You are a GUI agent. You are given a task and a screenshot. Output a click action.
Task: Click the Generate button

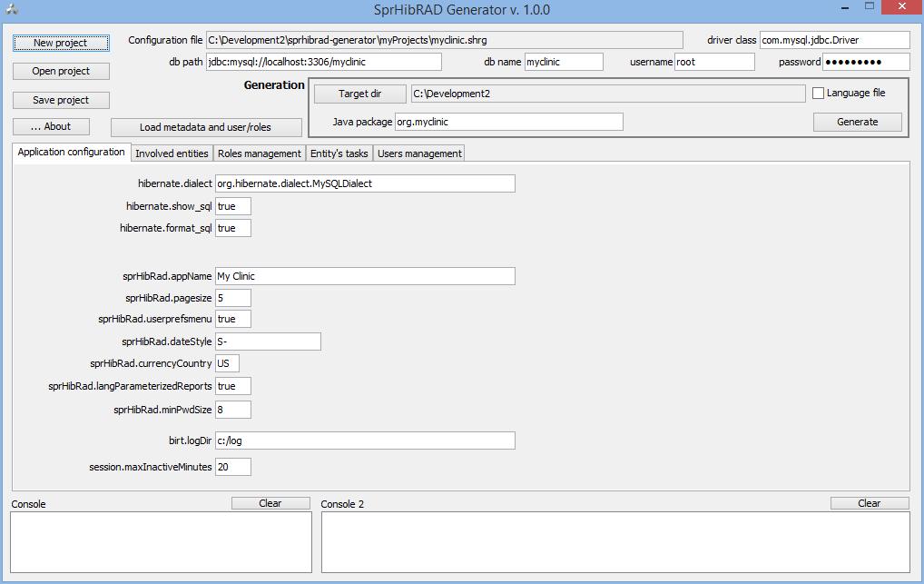(857, 122)
